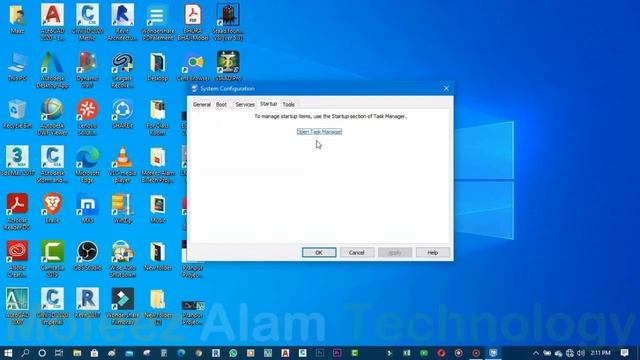Select the Startup tab
Viewport: 640px width, 360px height.
pos(268,104)
